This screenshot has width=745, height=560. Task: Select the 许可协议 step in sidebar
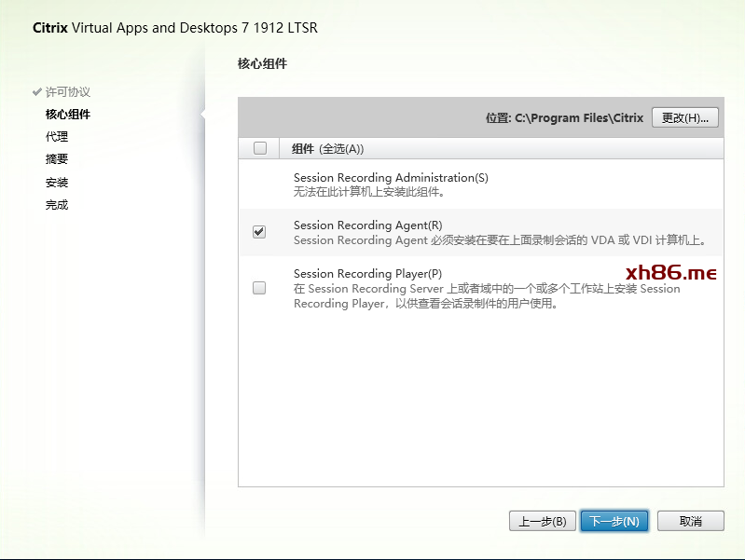68,92
